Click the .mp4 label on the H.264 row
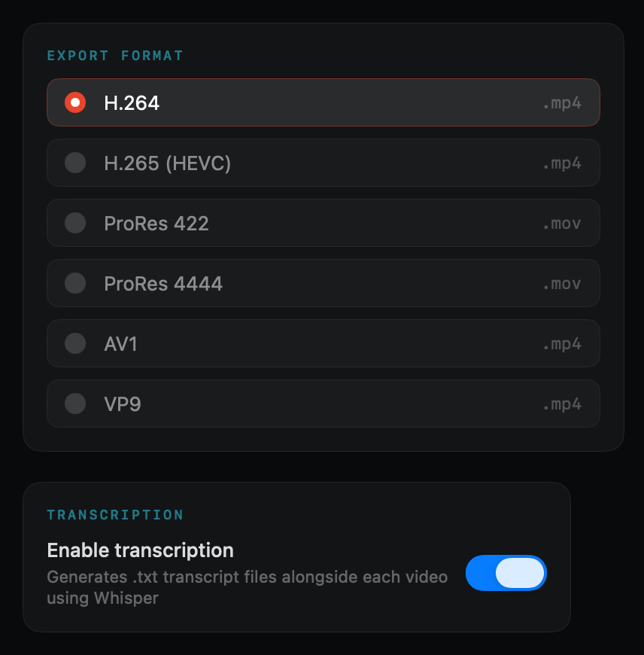The height and width of the screenshot is (655, 644). pos(563,102)
